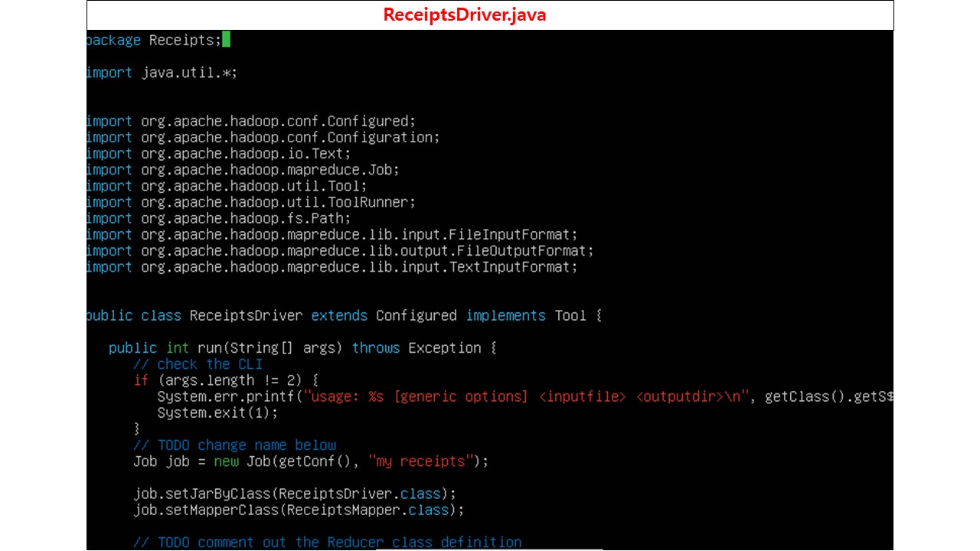The width and height of the screenshot is (980, 551).
Task: Click the System.err.printf usage line
Action: pyautogui.click(x=525, y=396)
